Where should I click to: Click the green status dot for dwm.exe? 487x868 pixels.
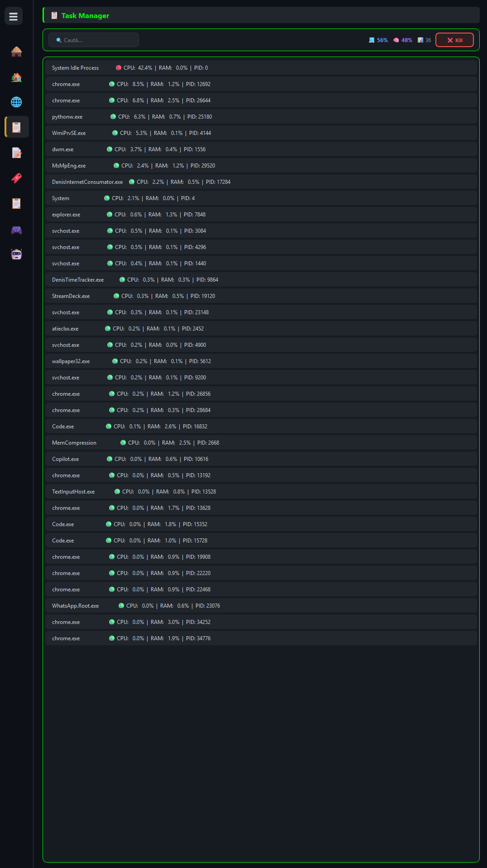tap(110, 149)
